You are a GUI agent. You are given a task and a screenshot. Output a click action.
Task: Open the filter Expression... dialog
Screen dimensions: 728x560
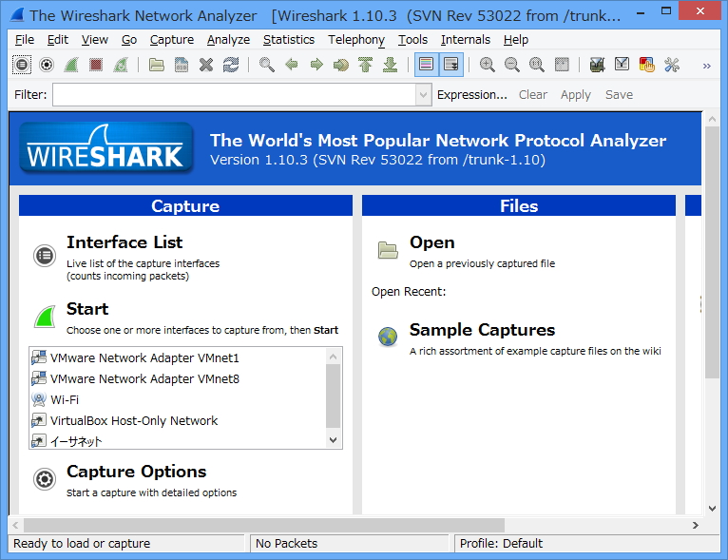[x=471, y=95]
